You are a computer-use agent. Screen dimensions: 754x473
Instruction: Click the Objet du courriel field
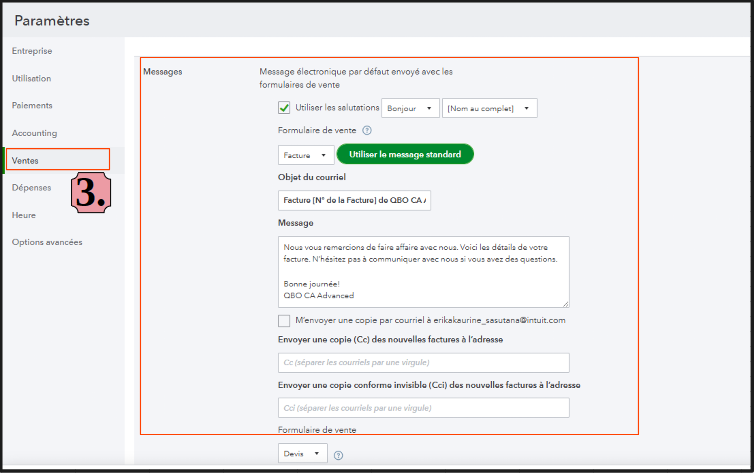355,201
